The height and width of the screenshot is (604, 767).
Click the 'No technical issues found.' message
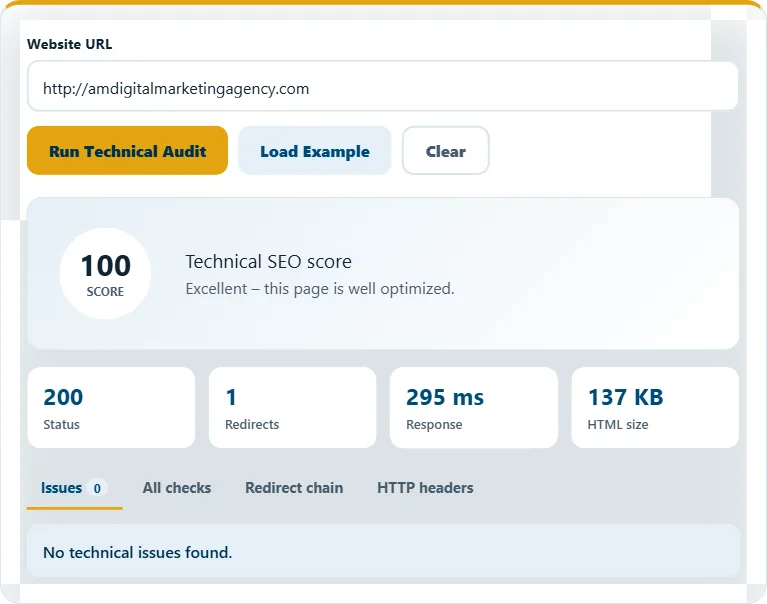point(137,553)
